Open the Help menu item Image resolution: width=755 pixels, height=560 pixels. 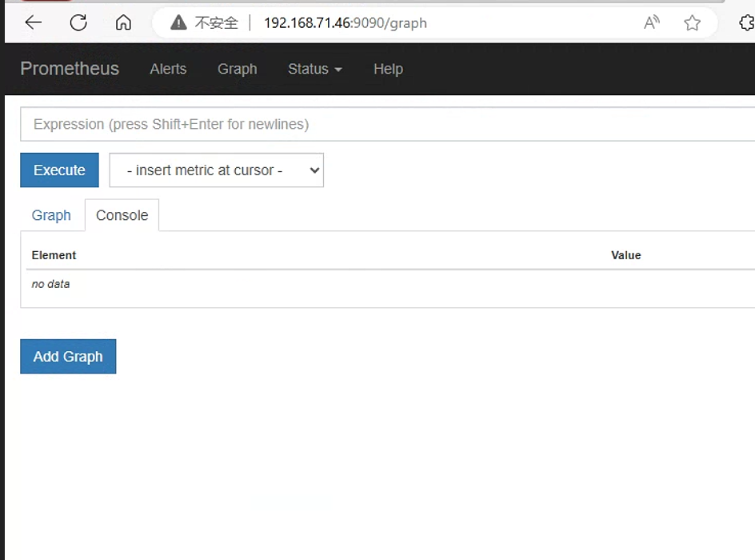(x=388, y=69)
